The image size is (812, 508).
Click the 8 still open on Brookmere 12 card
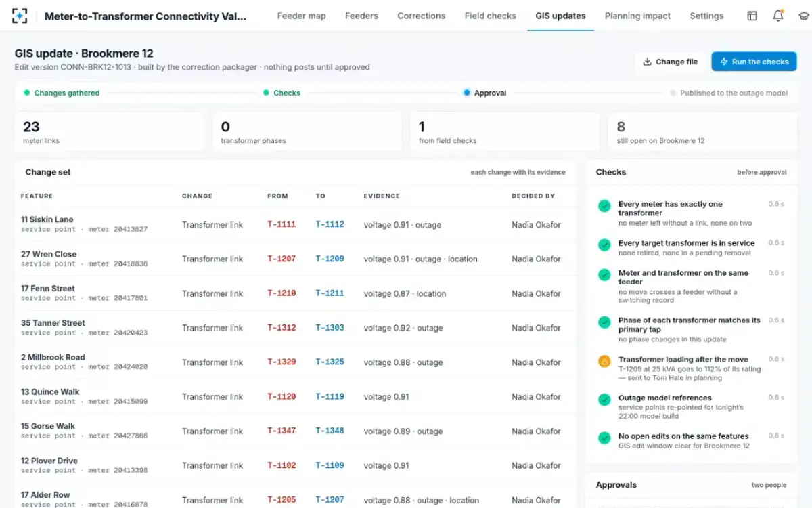[x=702, y=131]
